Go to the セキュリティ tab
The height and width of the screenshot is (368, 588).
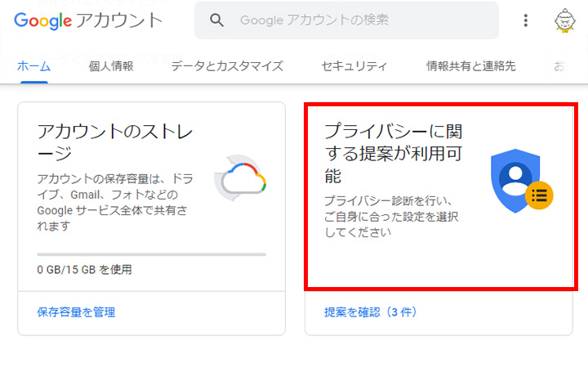[x=354, y=66]
